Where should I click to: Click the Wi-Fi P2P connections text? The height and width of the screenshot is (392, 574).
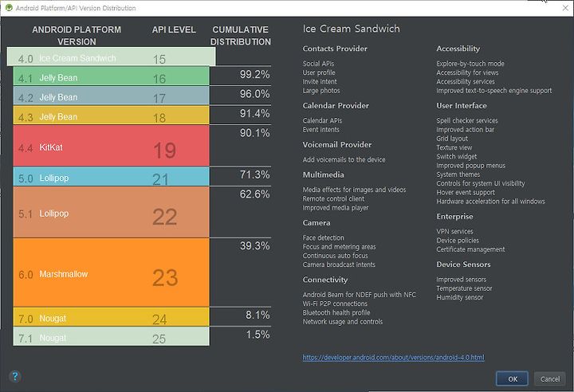335,304
